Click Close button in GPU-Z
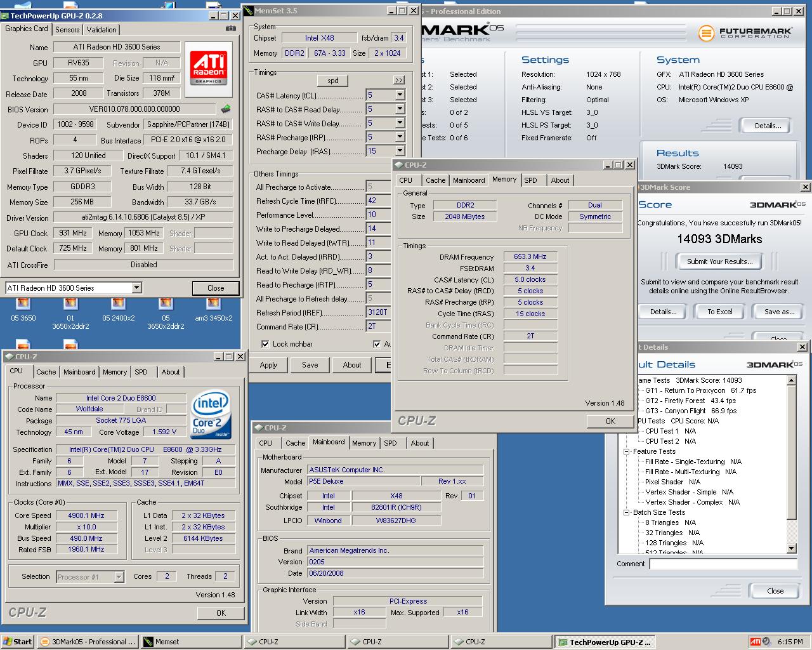This screenshot has width=812, height=650. 216,288
